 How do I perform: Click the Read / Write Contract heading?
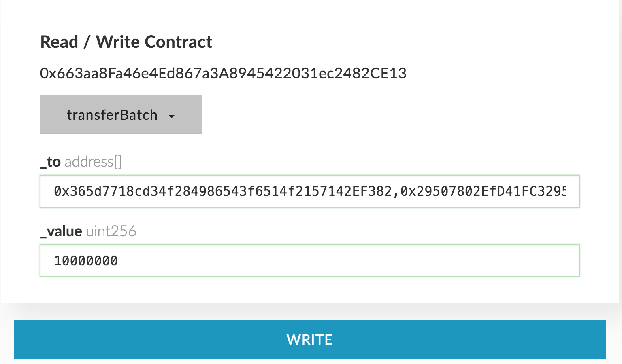coord(126,42)
